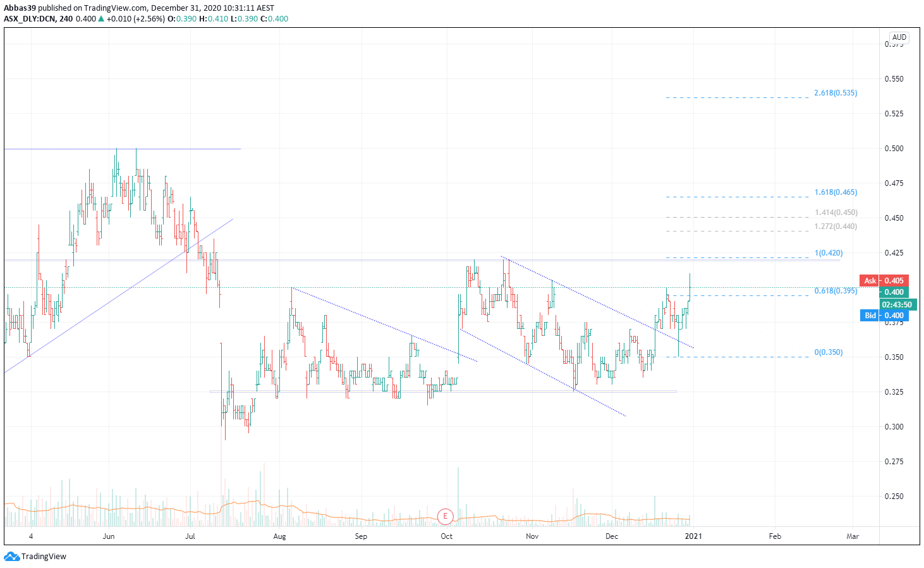Select the 2.618(0.535) Fibonacci level label

tap(836, 93)
